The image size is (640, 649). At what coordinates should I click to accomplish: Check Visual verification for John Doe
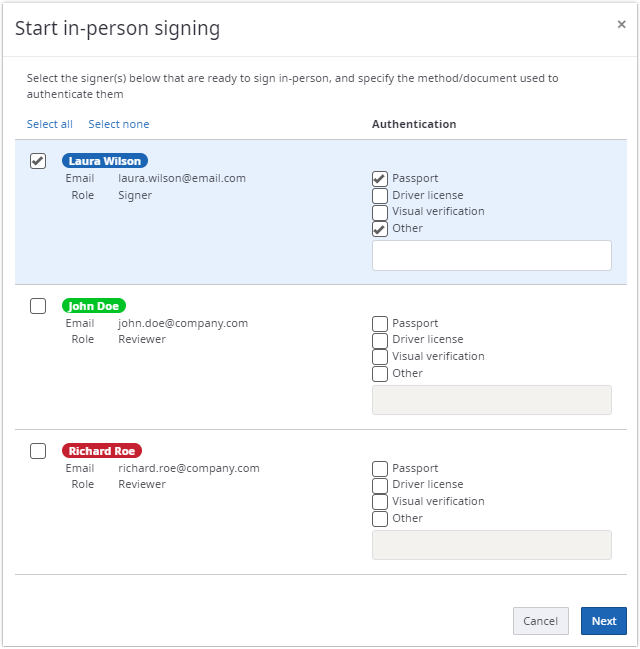pyautogui.click(x=380, y=357)
